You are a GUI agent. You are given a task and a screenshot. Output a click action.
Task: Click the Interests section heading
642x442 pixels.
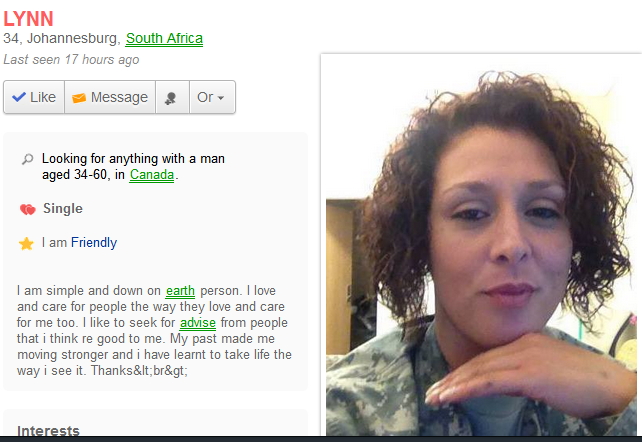pyautogui.click(x=48, y=431)
